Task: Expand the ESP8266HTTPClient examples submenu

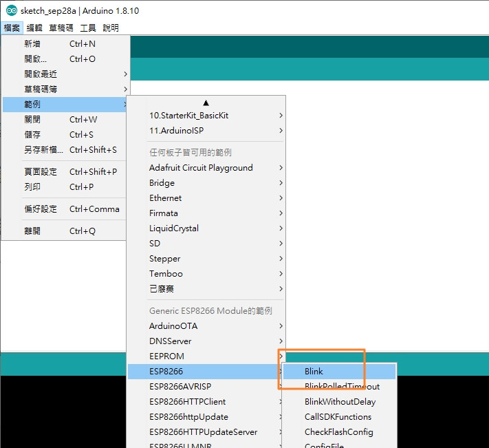Action: pyautogui.click(x=205, y=401)
